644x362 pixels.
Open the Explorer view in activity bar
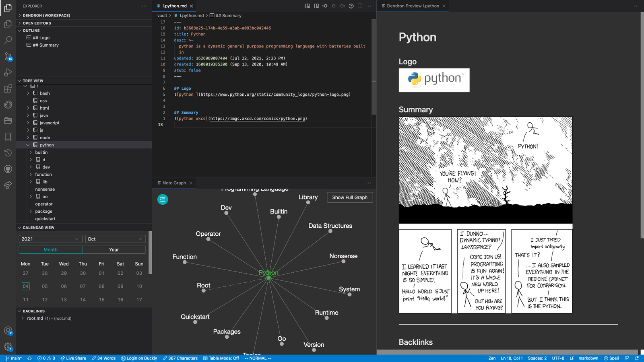[x=8, y=8]
